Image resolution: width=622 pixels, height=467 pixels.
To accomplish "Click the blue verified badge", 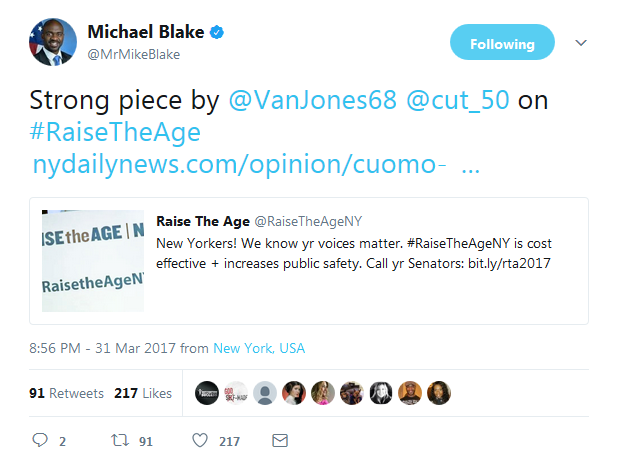I will 217,33.
